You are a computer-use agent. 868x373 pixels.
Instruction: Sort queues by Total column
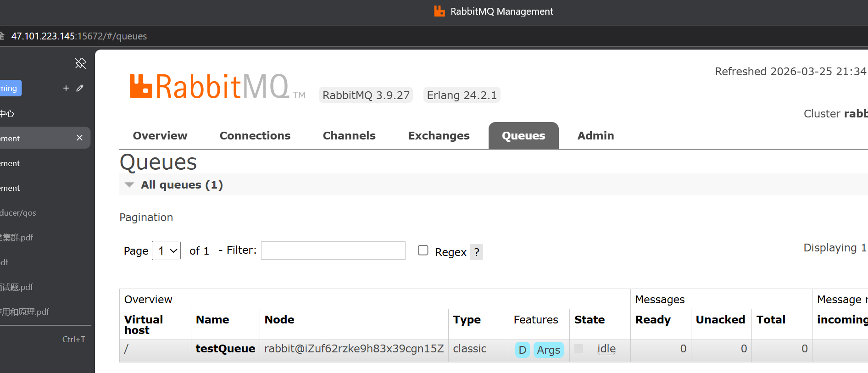pos(771,320)
